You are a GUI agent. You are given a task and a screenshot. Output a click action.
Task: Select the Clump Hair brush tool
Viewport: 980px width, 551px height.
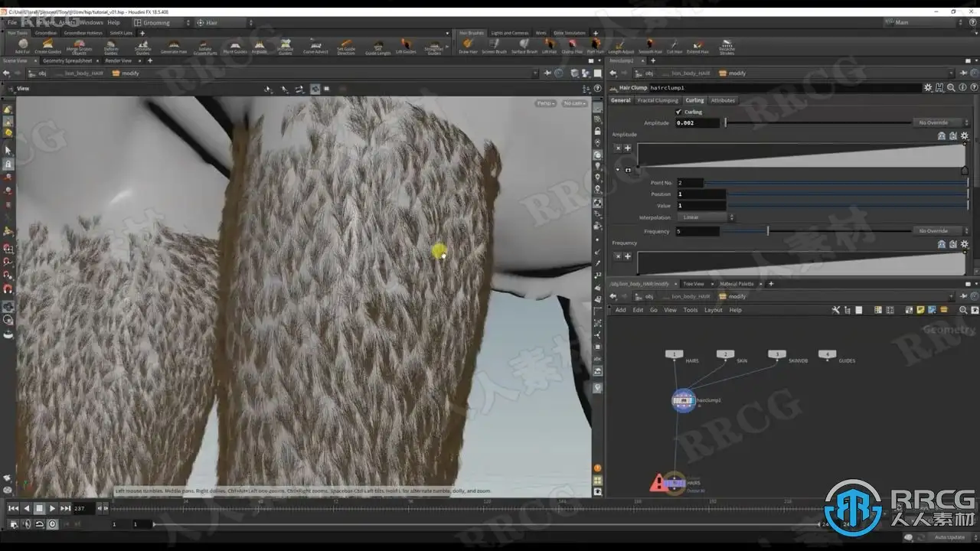click(571, 46)
